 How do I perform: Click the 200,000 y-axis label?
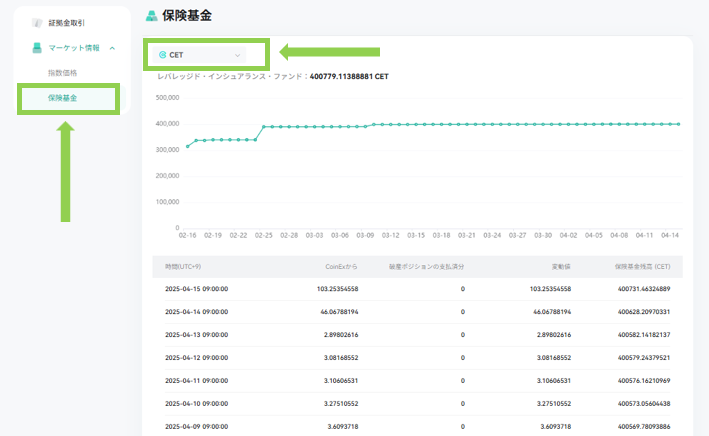[167, 175]
